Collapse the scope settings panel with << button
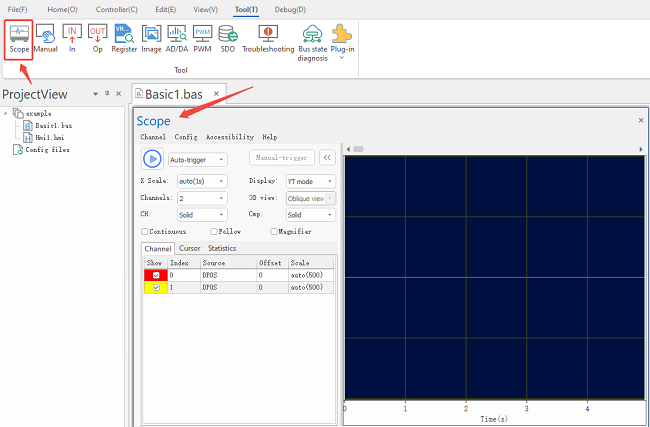The image size is (650, 427). click(x=327, y=158)
